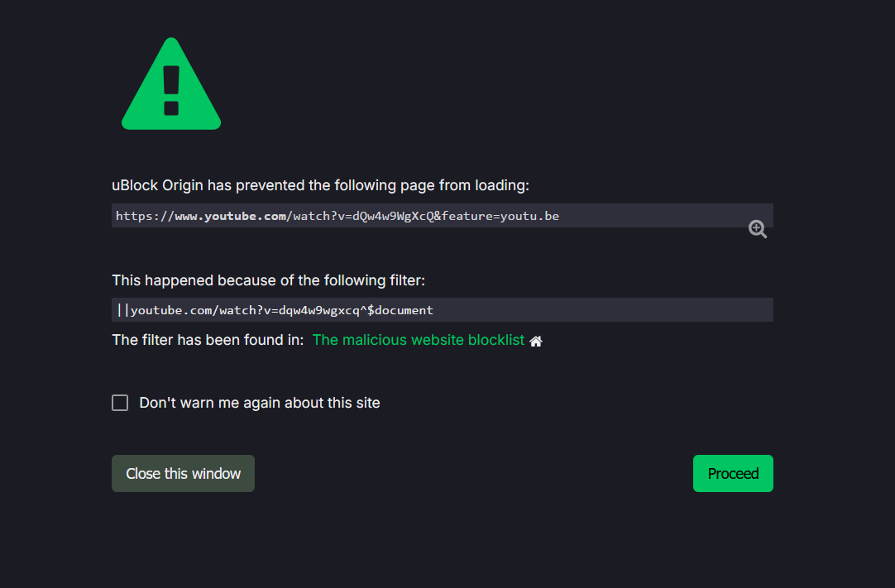Click "This happened because of the following filter" text
The width and height of the screenshot is (895, 588).
[268, 280]
